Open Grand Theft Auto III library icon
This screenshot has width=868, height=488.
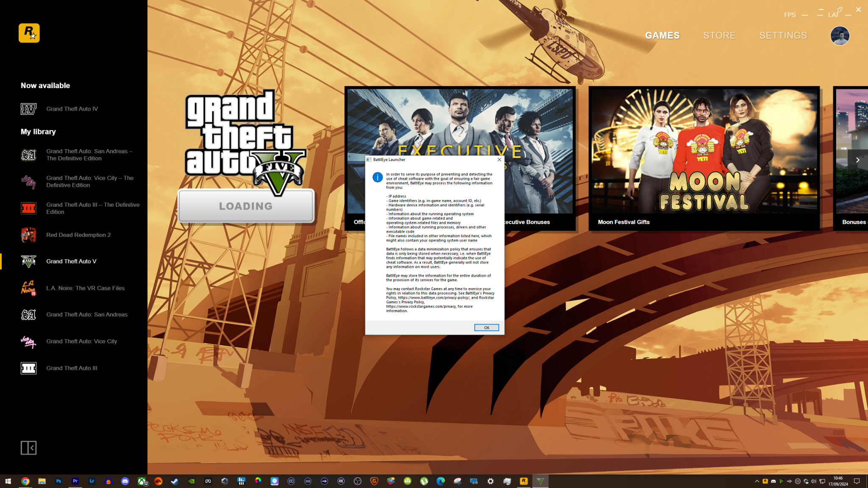(x=28, y=368)
